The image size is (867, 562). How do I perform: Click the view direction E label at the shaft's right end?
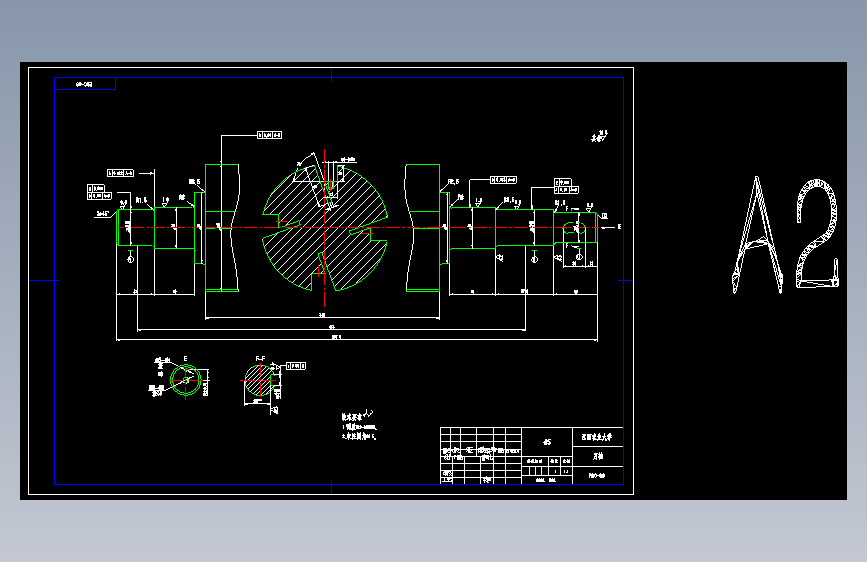tap(619, 227)
